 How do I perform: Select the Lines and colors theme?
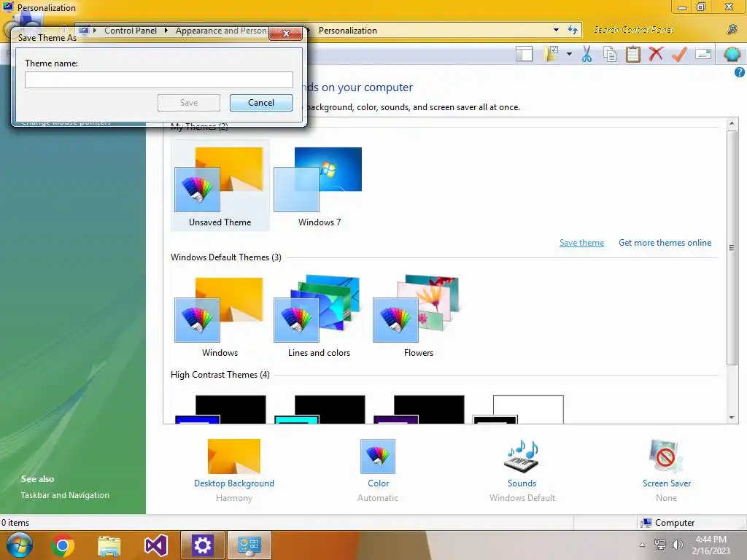pyautogui.click(x=320, y=315)
